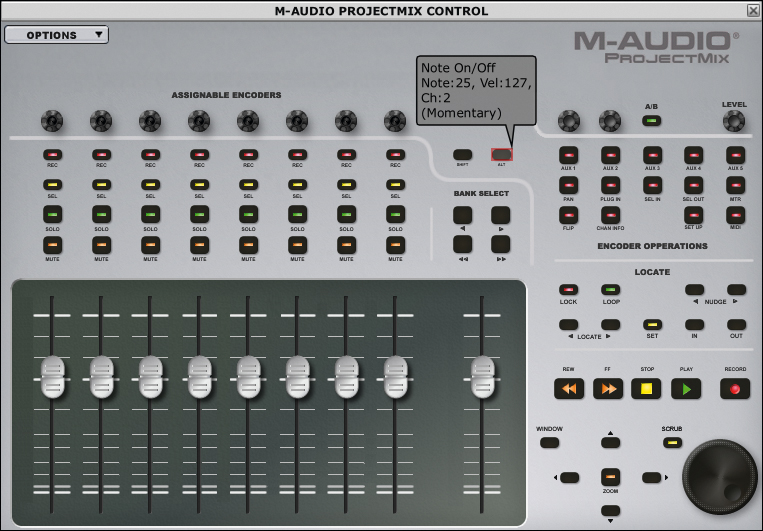The width and height of the screenshot is (763, 531).
Task: Click the SEL IN button
Action: (653, 185)
